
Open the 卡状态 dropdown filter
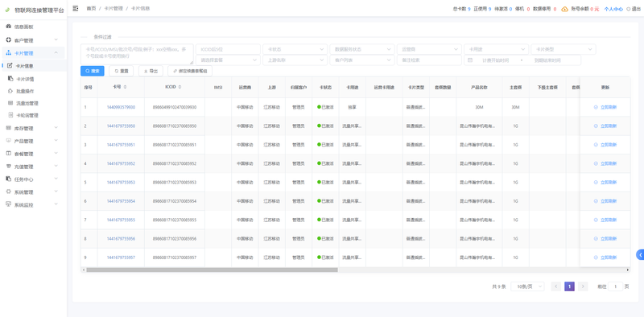point(295,49)
